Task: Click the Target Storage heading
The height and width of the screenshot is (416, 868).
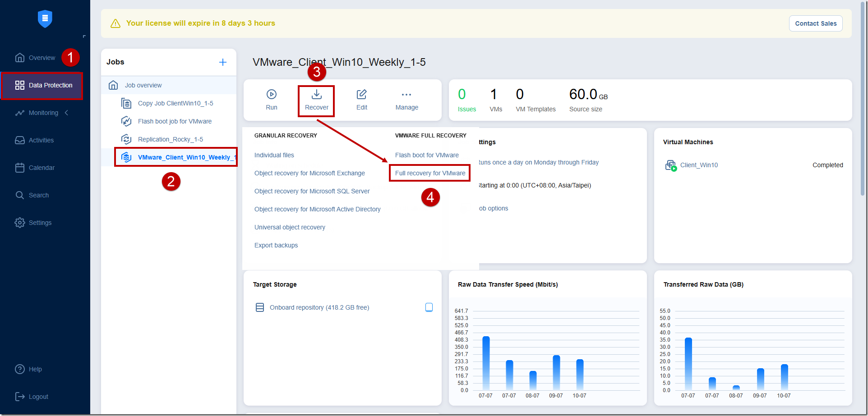Action: 275,284
